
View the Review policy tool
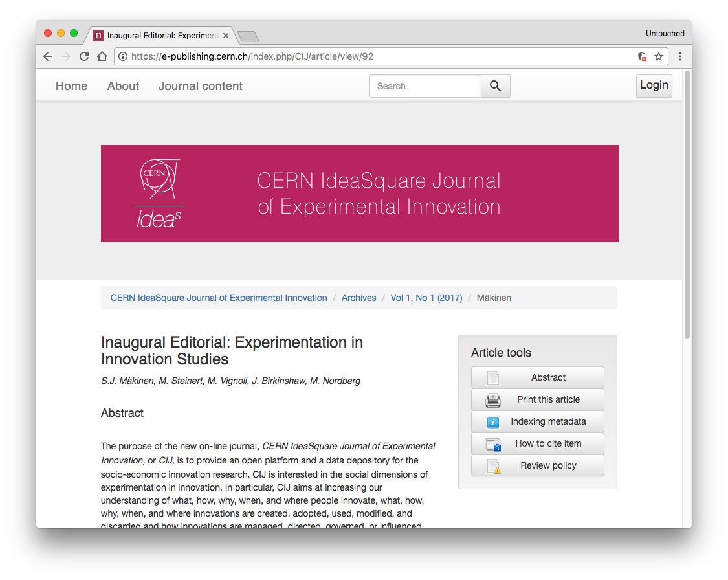coord(538,465)
